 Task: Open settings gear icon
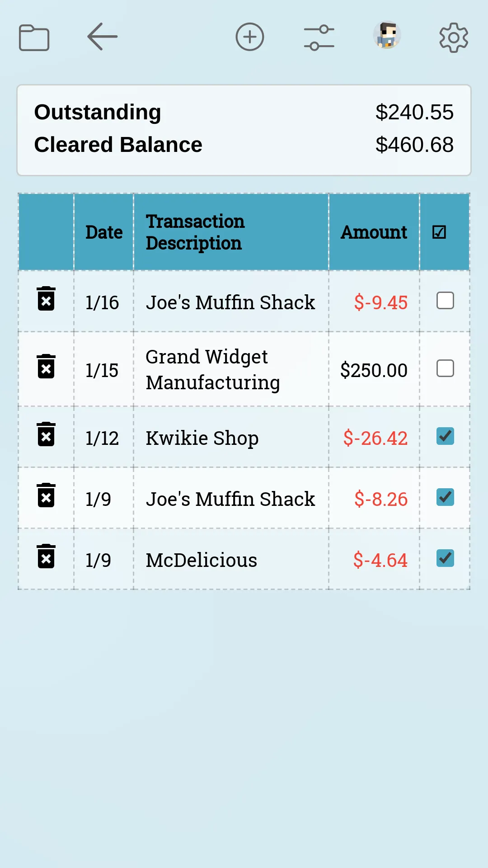[454, 38]
